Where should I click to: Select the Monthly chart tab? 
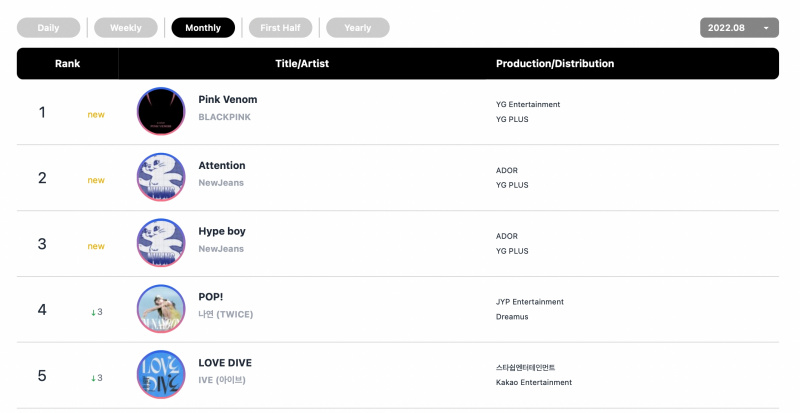click(203, 28)
